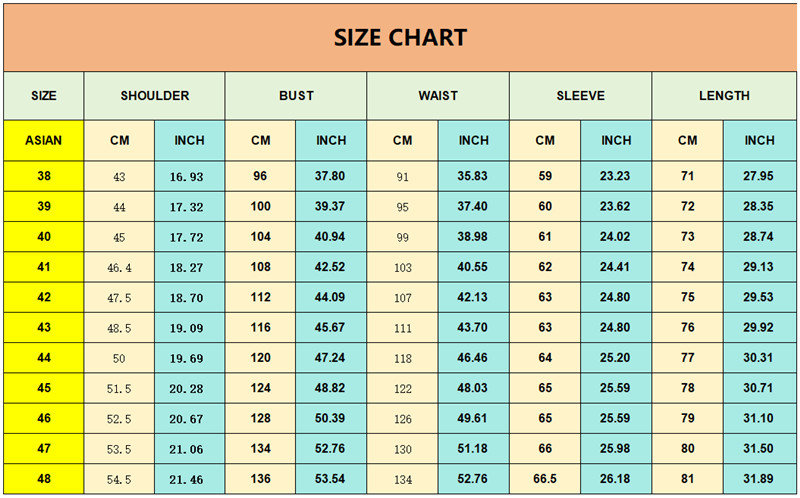Select the length cm value 76
Screen dimensions: 800x498
click(x=688, y=328)
